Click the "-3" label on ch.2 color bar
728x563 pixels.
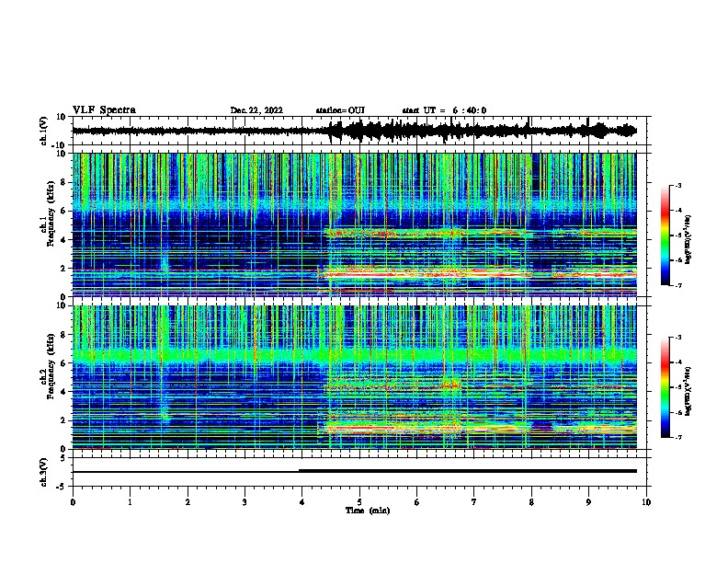(677, 338)
